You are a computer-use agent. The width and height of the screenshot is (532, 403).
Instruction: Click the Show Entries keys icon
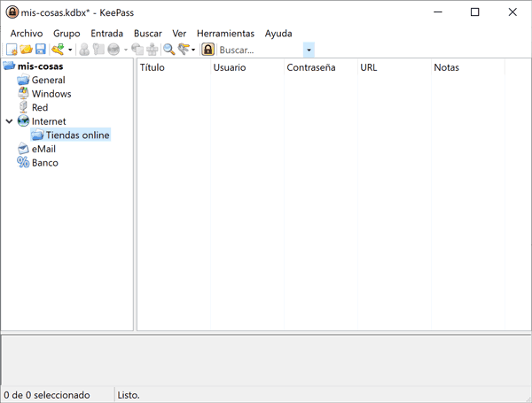coord(184,50)
